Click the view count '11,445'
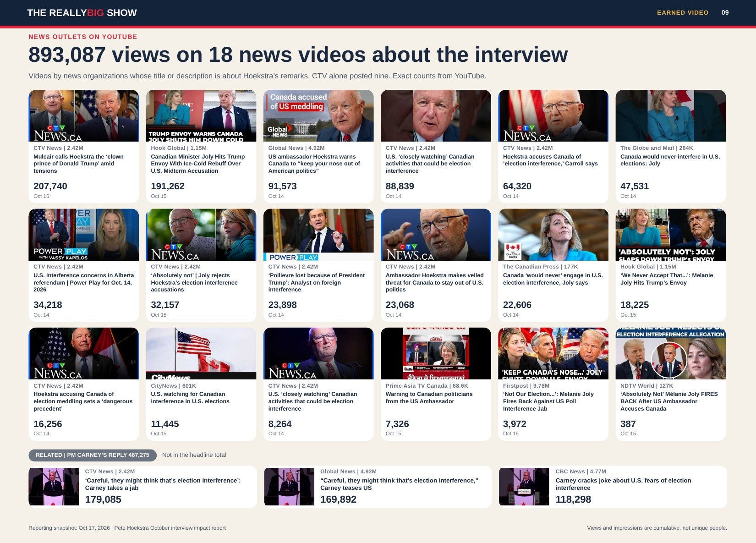This screenshot has height=543, width=756. tap(165, 424)
